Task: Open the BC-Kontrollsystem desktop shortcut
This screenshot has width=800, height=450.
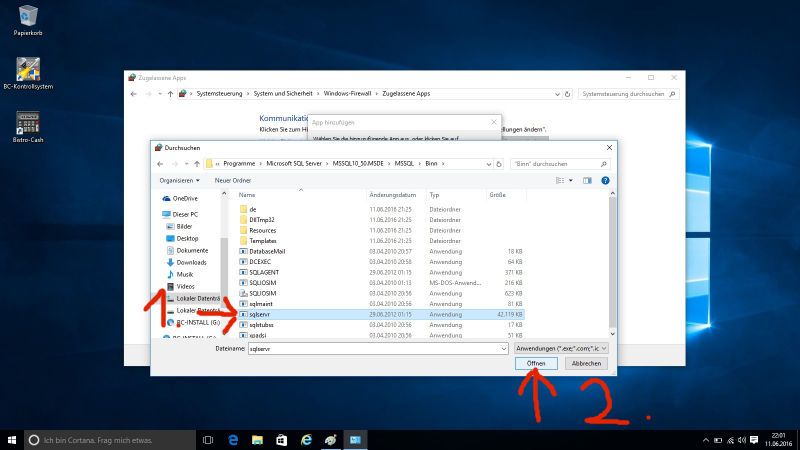Action: click(27, 70)
